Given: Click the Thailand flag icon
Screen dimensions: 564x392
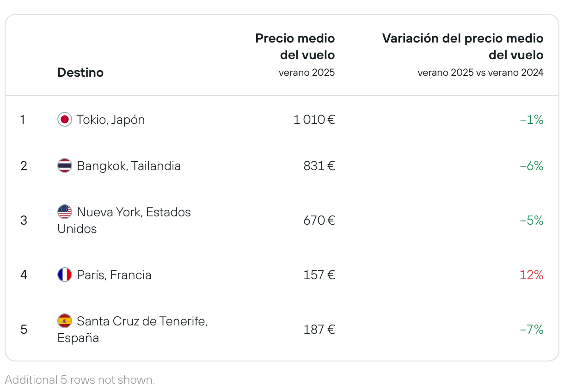Looking at the screenshot, I should coord(65,165).
